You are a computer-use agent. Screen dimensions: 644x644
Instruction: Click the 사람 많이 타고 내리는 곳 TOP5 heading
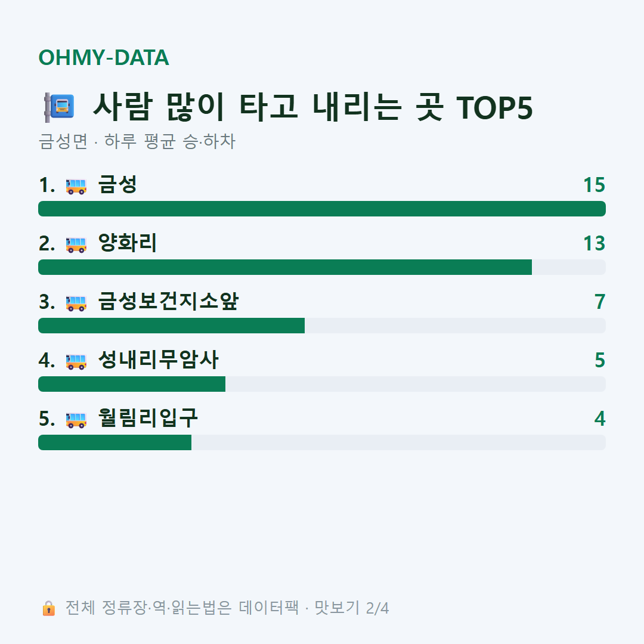coord(312,107)
